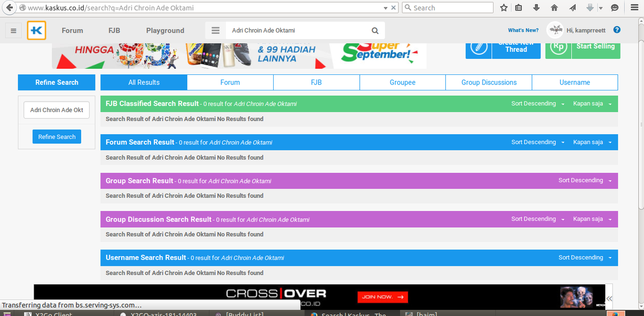Open the Kaskus sidebar hamburger beside the logo
This screenshot has height=316, width=644.
pos(14,31)
